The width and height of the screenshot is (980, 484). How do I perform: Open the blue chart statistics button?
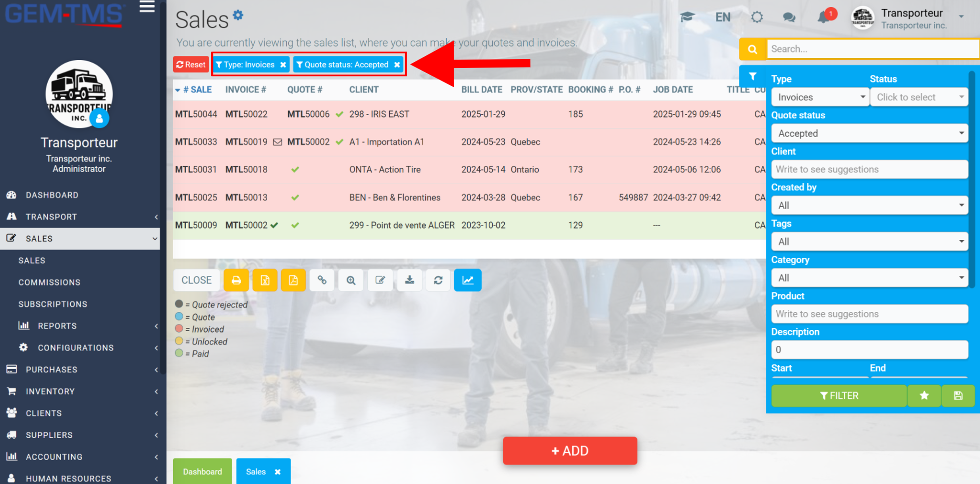[468, 280]
